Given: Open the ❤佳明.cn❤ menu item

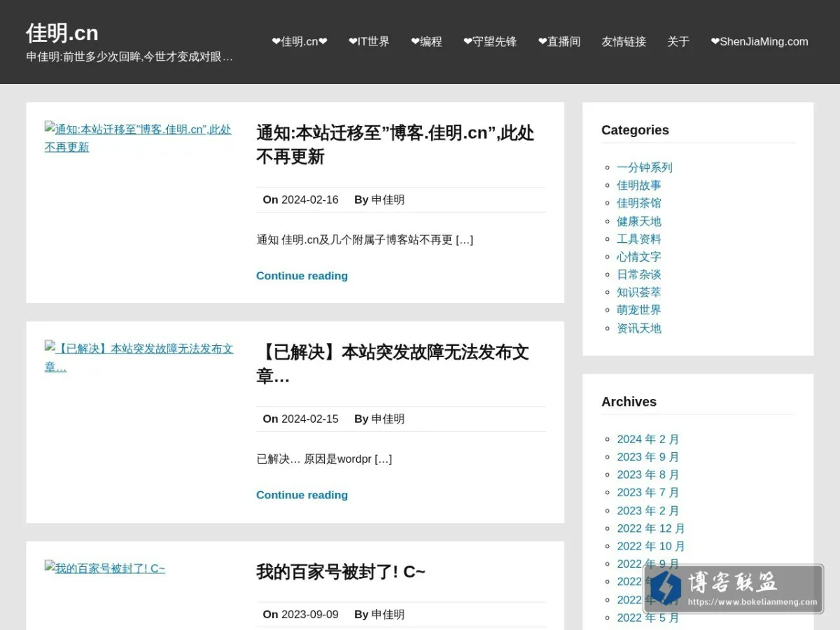Looking at the screenshot, I should coord(300,42).
